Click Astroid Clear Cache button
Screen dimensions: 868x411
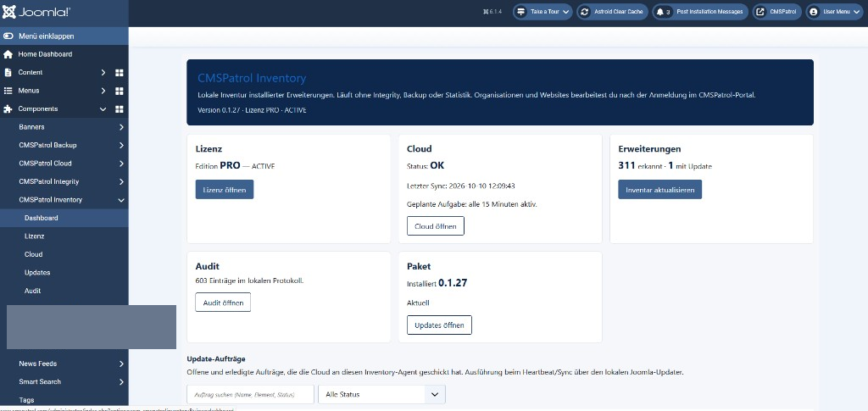613,12
